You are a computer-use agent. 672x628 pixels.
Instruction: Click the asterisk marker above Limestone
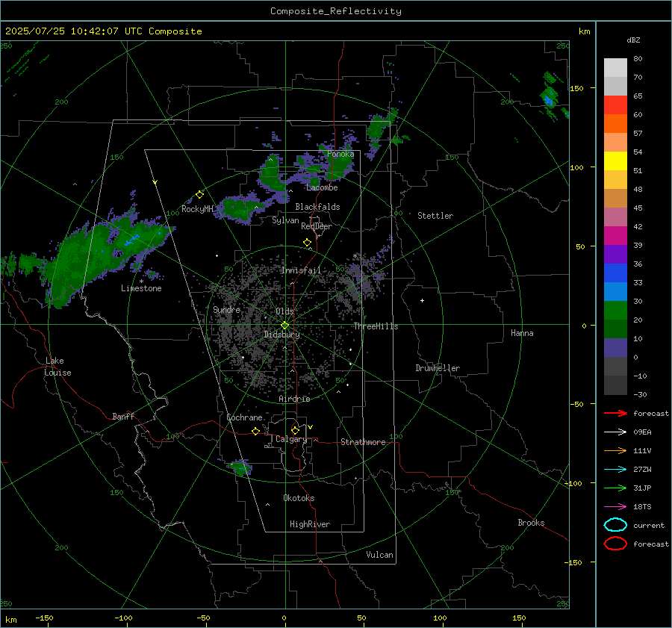(141, 282)
